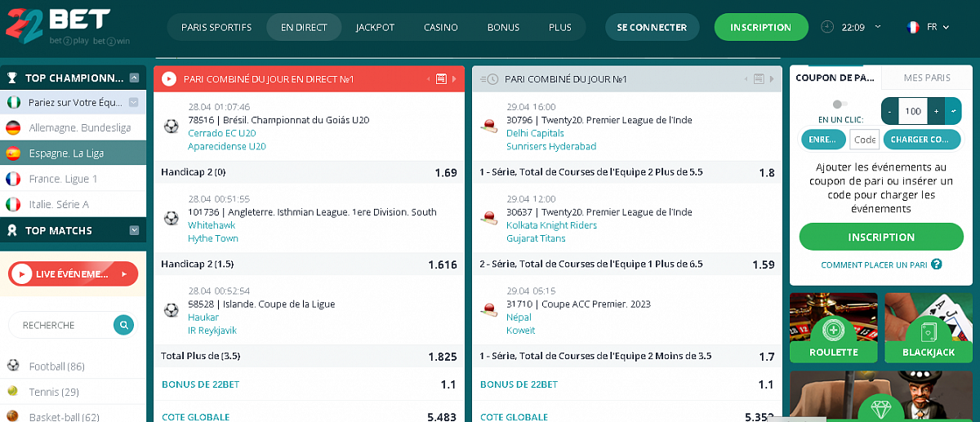Screen dimensions: 980x422
Task: Expand the Pariez sur Votre Équipe row
Action: coord(135,102)
